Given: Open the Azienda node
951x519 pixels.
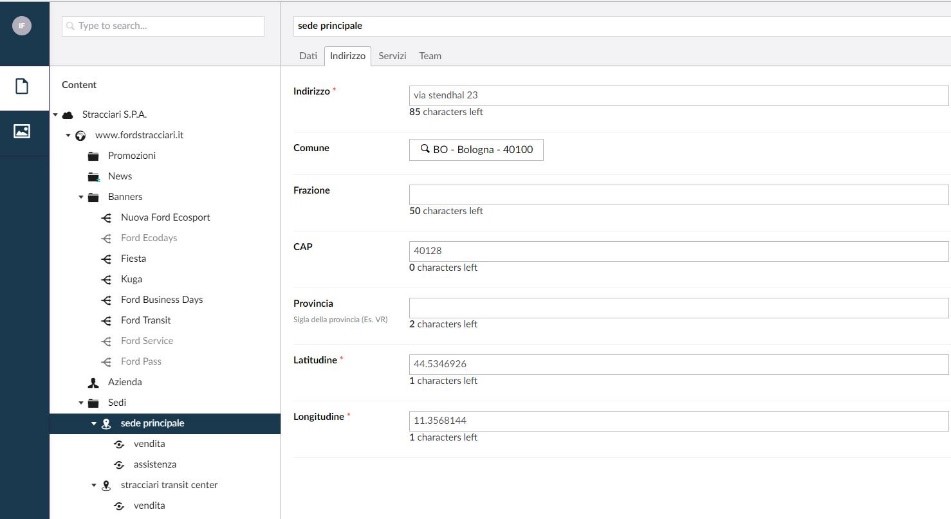Looking at the screenshot, I should 125,382.
